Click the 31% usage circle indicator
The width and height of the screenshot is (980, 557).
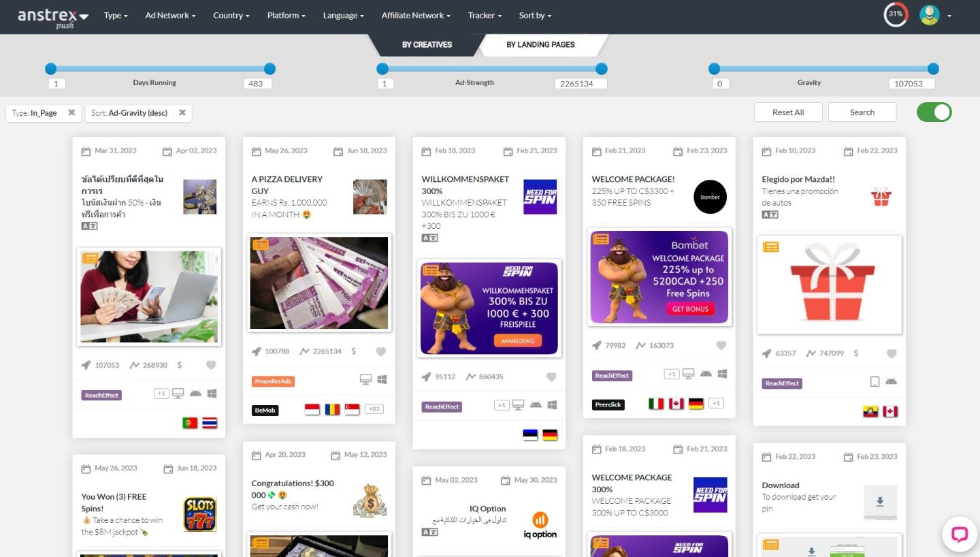pos(896,14)
